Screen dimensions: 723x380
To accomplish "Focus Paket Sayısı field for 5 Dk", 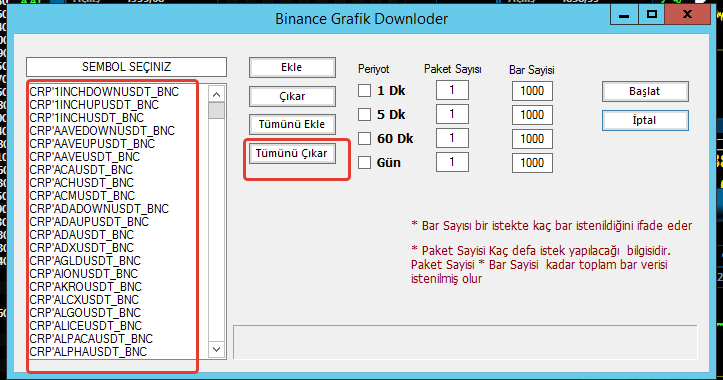I will coord(452,114).
